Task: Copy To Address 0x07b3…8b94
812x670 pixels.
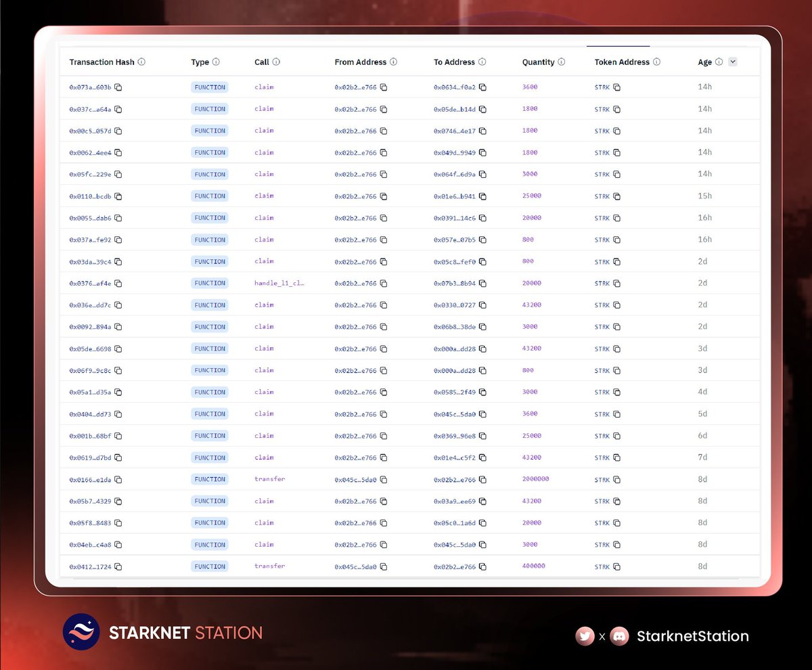Action: click(483, 284)
